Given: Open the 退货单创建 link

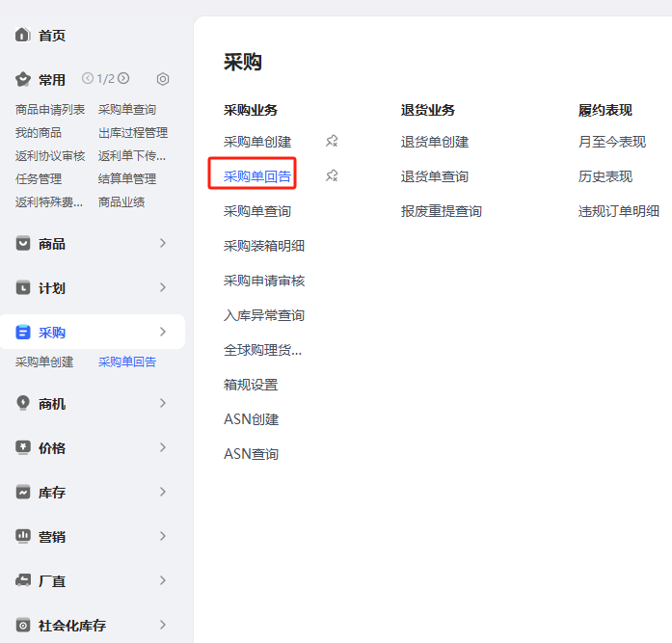Looking at the screenshot, I should 434,142.
